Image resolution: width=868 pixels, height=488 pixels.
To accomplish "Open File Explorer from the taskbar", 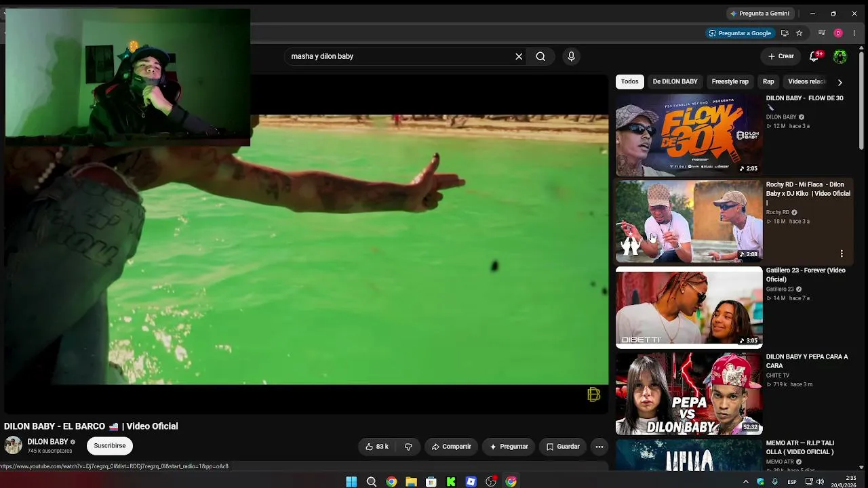I will 411,481.
